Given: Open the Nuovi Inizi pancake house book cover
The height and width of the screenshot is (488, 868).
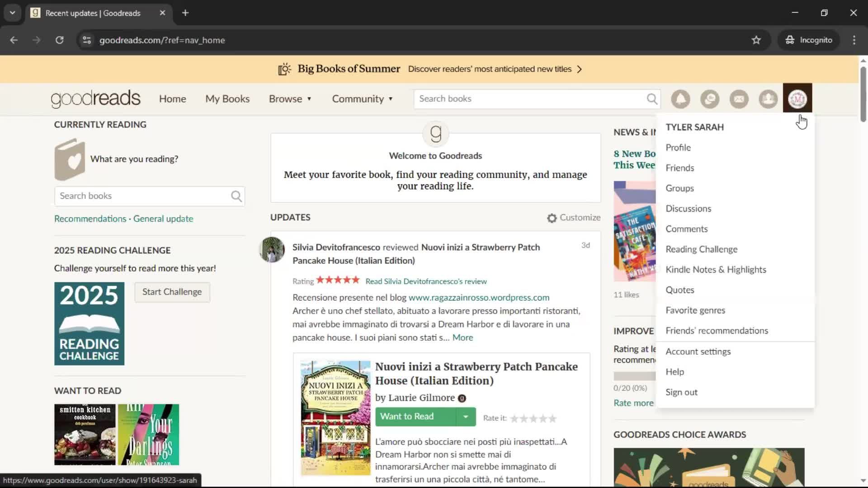Looking at the screenshot, I should point(335,418).
